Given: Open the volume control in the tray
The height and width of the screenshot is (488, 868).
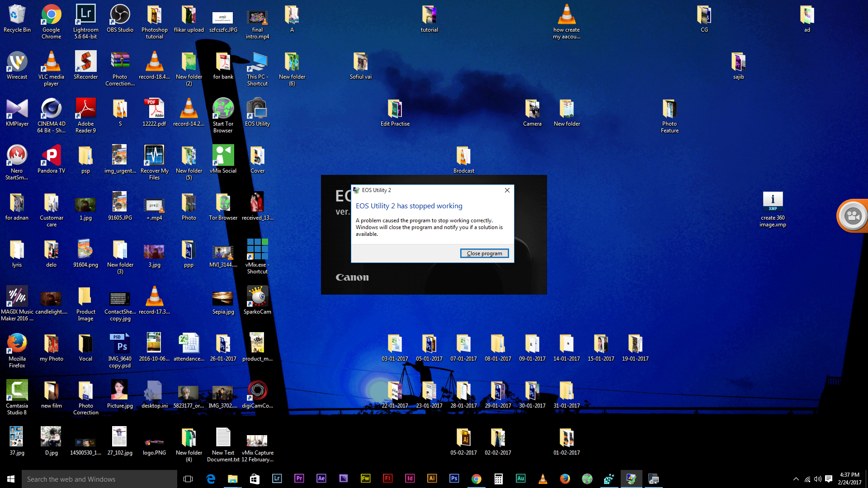Looking at the screenshot, I should coord(818,479).
